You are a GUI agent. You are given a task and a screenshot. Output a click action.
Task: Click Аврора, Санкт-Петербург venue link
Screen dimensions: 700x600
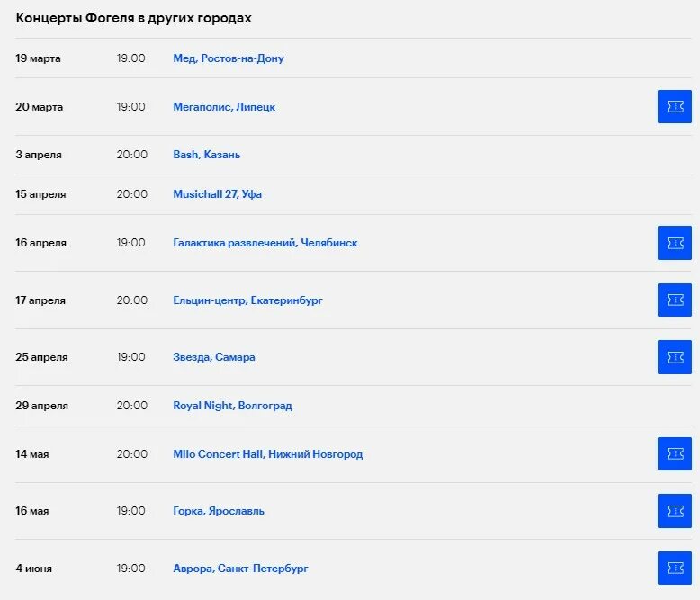pyautogui.click(x=240, y=569)
